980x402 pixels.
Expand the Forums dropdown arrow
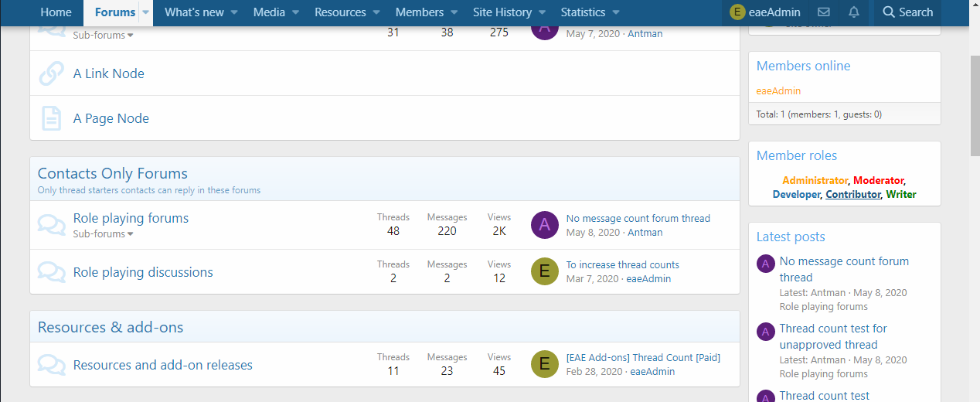point(145,12)
